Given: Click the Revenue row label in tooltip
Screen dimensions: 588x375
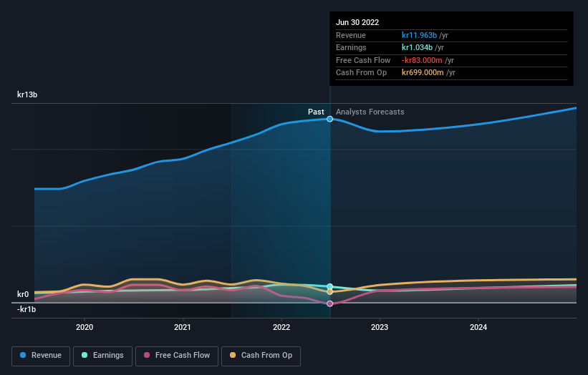Looking at the screenshot, I should coord(351,35).
